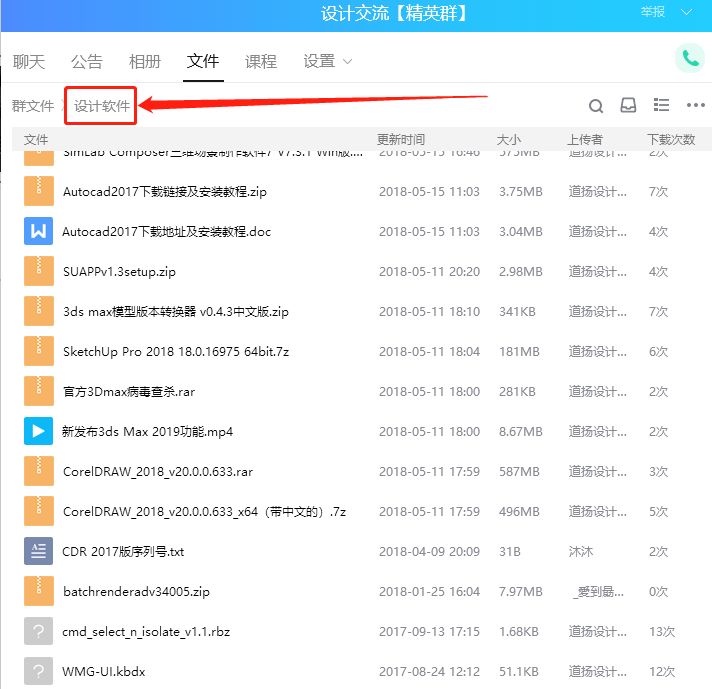Sort by 上传者 column header
The width and height of the screenshot is (712, 689).
coord(585,139)
